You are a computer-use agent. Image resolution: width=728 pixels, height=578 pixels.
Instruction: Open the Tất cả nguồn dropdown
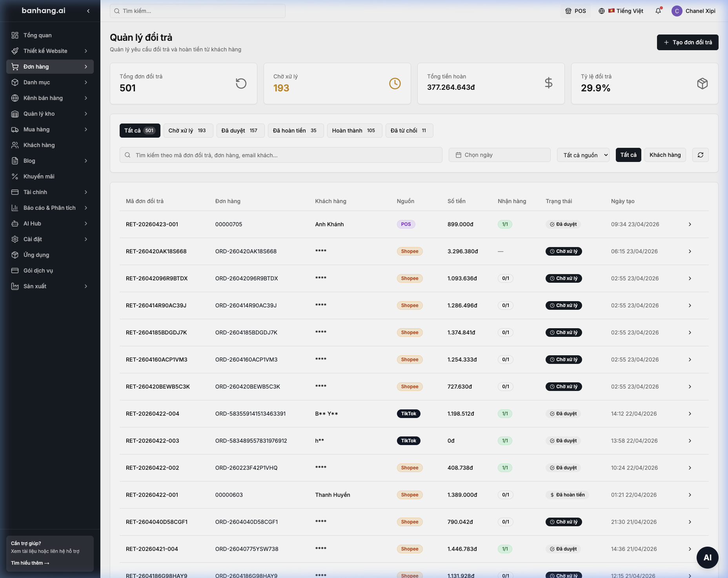pos(583,155)
